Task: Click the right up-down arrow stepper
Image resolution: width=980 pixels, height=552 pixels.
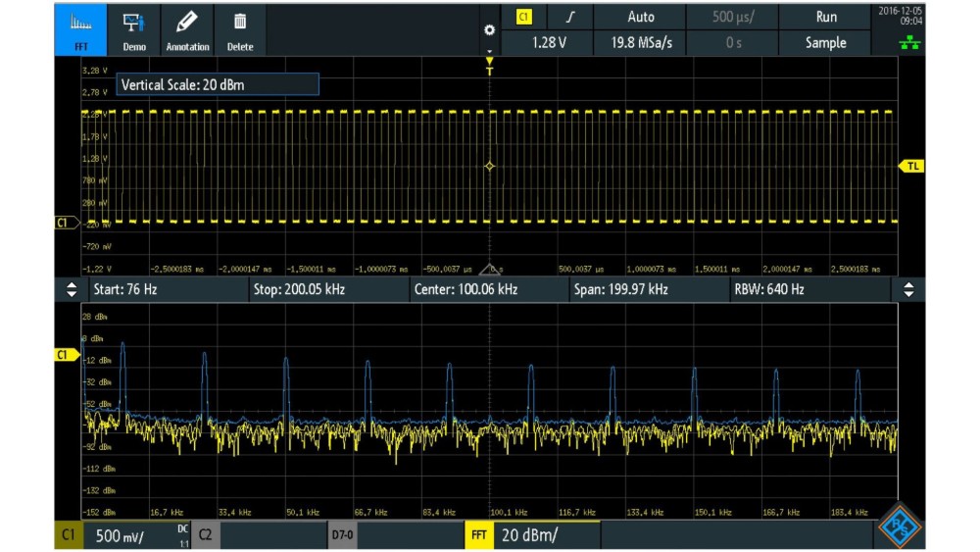Action: point(908,289)
